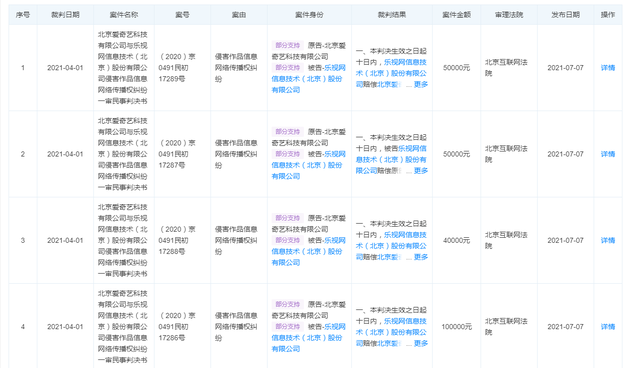Select case number (2020)京0491民初17286号

pyautogui.click(x=177, y=327)
